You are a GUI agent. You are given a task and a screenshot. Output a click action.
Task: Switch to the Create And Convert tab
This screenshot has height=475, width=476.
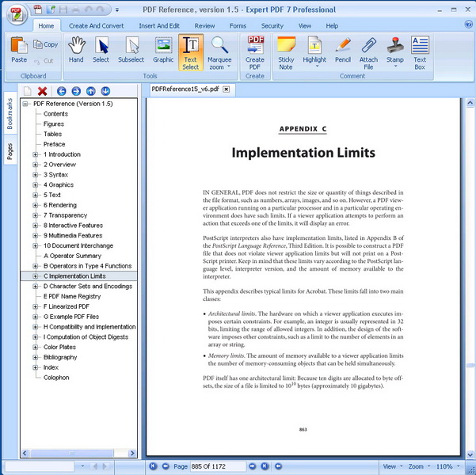(x=97, y=26)
